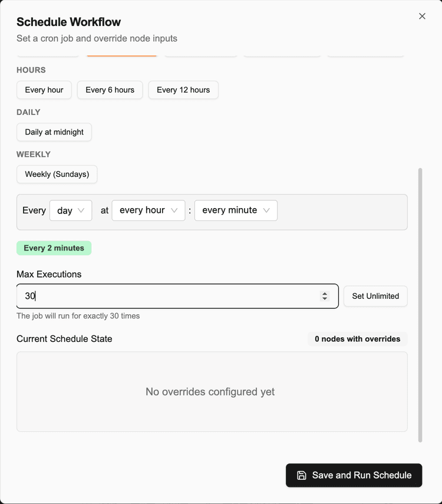The height and width of the screenshot is (504, 442).
Task: Pick the Weekly (Sundays) schedule
Action: click(x=57, y=174)
